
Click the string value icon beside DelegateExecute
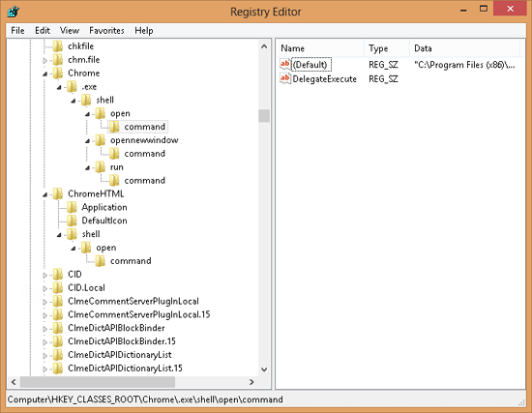285,78
